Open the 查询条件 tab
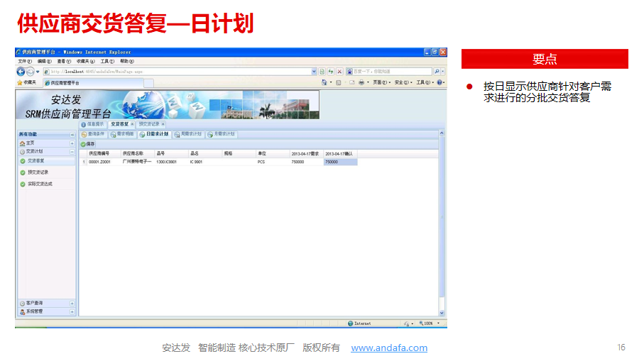Screen dimensions: 644x361 click(92, 134)
